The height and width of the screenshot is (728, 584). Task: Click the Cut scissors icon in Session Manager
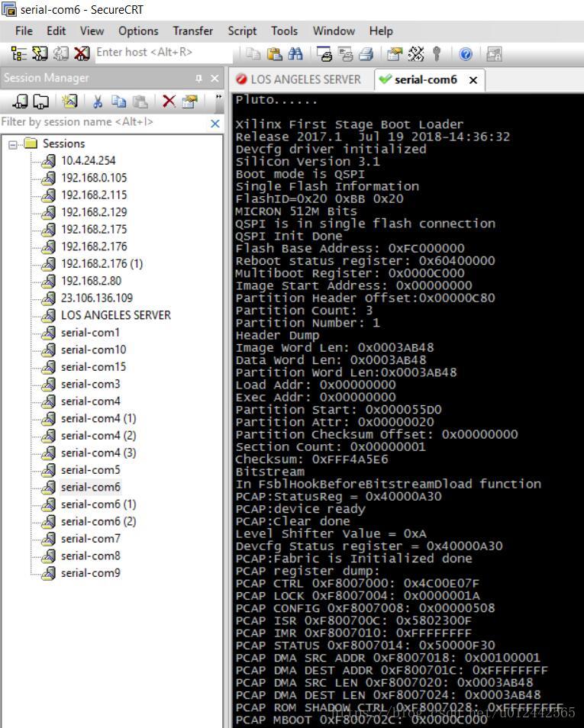pos(98,101)
